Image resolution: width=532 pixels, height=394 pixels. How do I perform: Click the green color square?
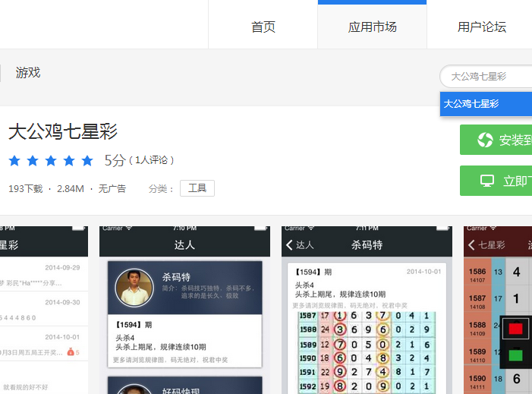pos(515,355)
